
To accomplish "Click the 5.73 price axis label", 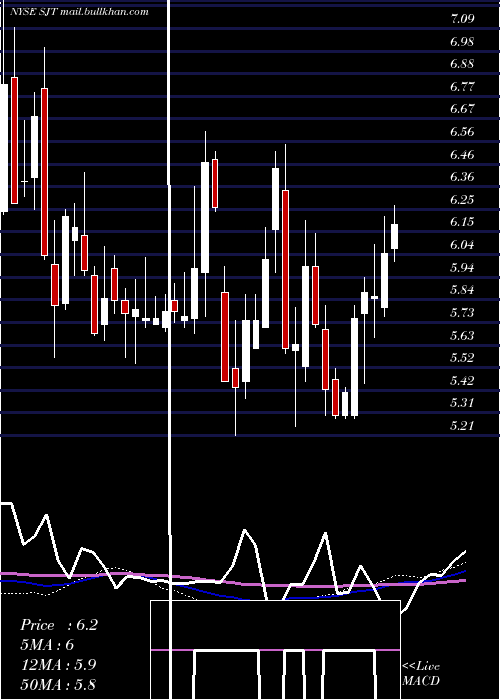I will point(462,313).
